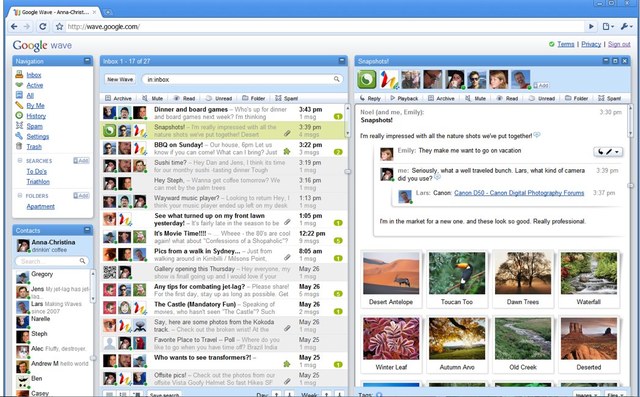This screenshot has width=640, height=397.
Task: Open Canon D50 Digital Photography Forums link
Action: click(519, 193)
